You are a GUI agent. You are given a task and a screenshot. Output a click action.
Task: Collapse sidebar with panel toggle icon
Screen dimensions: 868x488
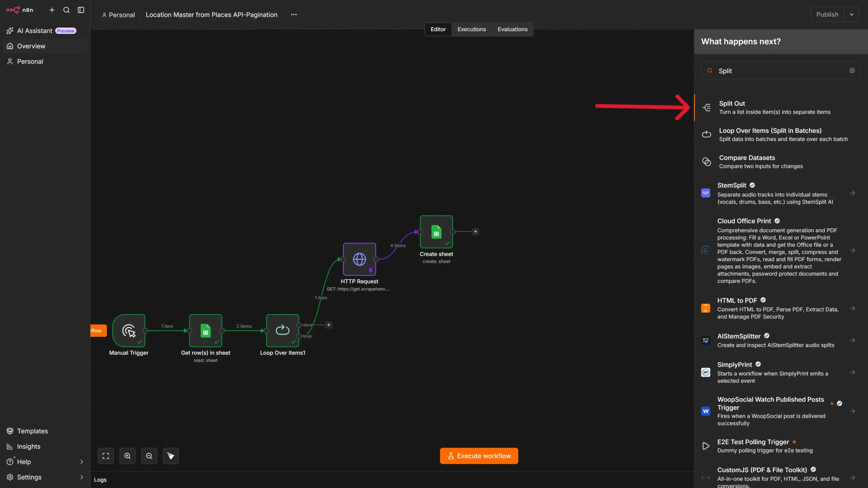(x=81, y=10)
